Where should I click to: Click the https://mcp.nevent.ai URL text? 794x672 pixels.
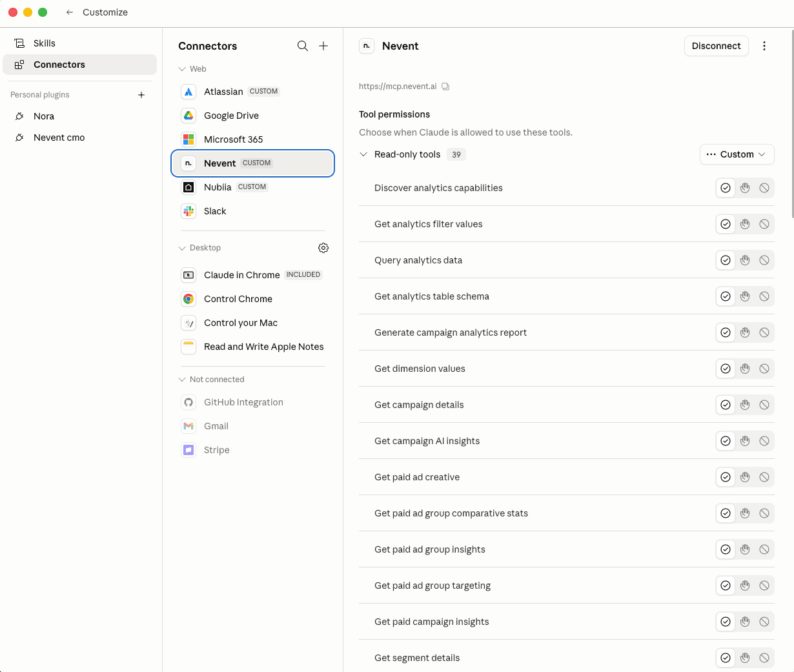click(398, 87)
